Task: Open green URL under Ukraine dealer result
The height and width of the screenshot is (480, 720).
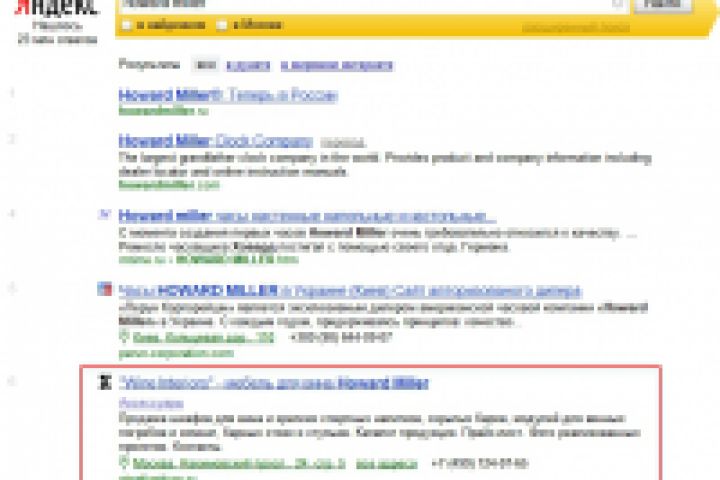Action: pos(176,353)
